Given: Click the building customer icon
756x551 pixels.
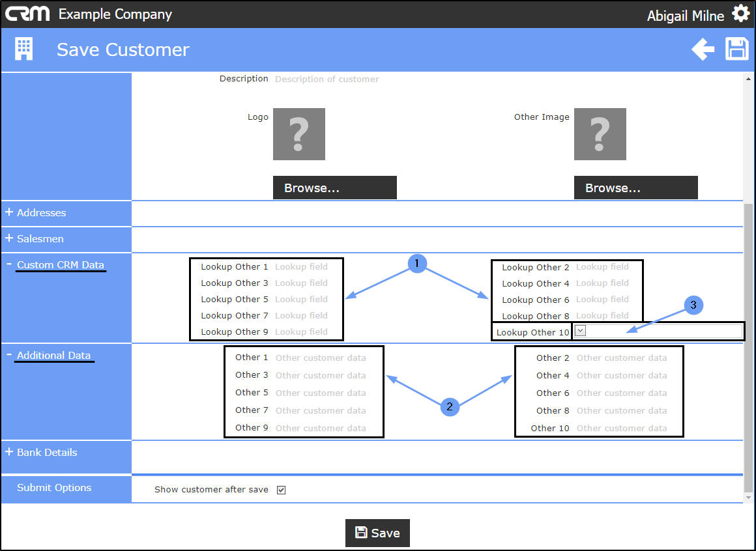Looking at the screenshot, I should click(x=24, y=49).
